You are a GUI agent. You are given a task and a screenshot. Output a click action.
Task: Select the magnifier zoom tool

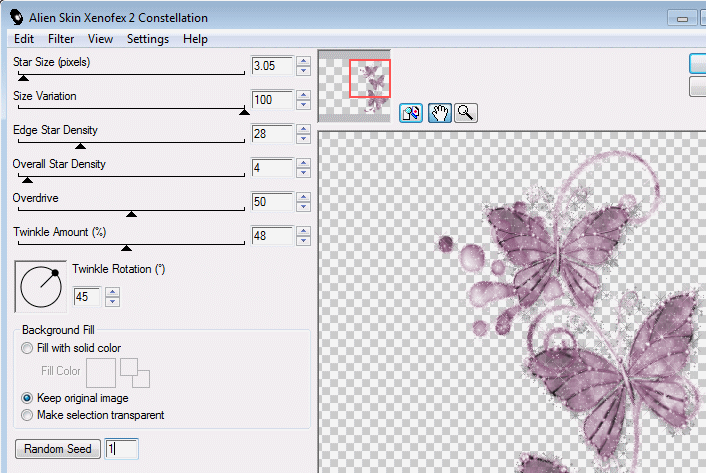[x=466, y=113]
